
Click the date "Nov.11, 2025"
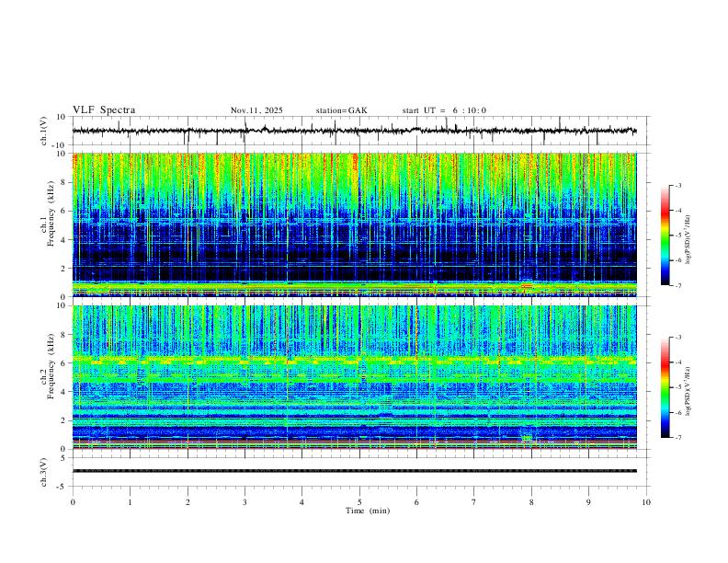point(256,110)
